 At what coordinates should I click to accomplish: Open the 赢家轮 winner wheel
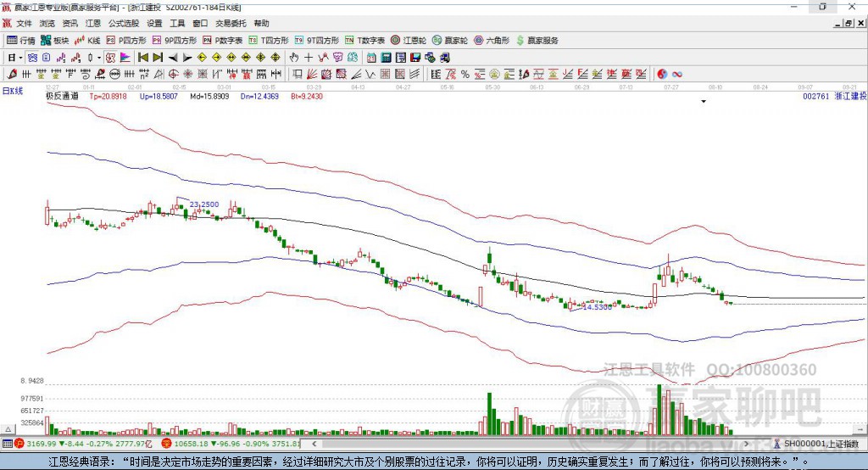[x=449, y=41]
